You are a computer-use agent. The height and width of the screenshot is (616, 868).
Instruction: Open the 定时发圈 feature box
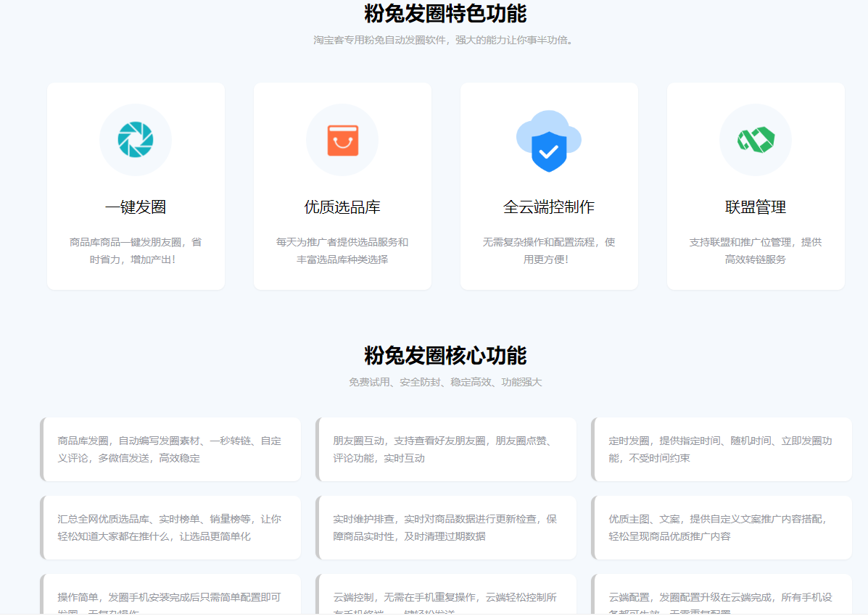point(722,449)
